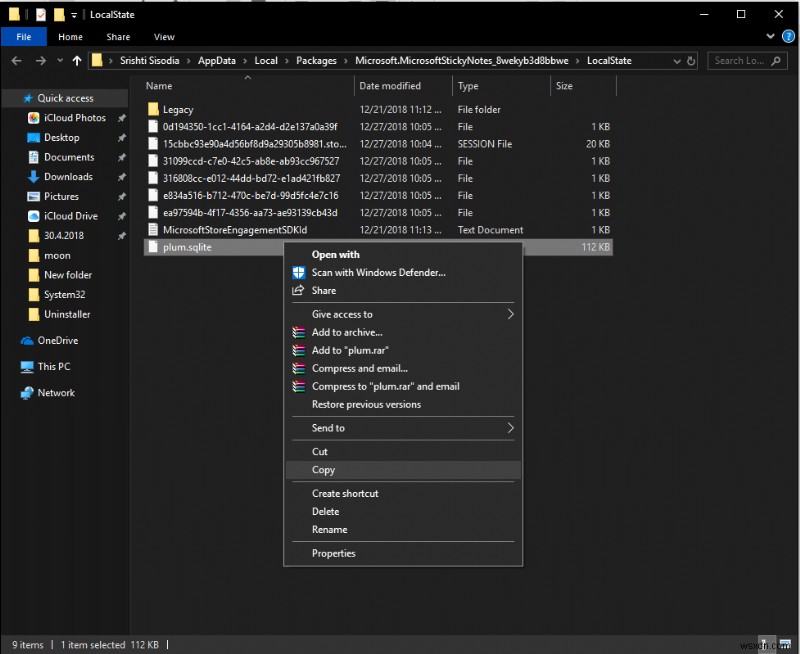
Task: Expand the Give access to submenu
Action: pyautogui.click(x=510, y=314)
